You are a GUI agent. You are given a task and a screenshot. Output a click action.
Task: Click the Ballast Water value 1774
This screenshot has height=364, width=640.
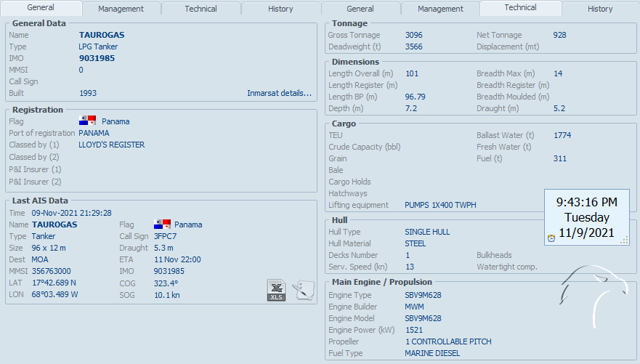[x=562, y=135]
